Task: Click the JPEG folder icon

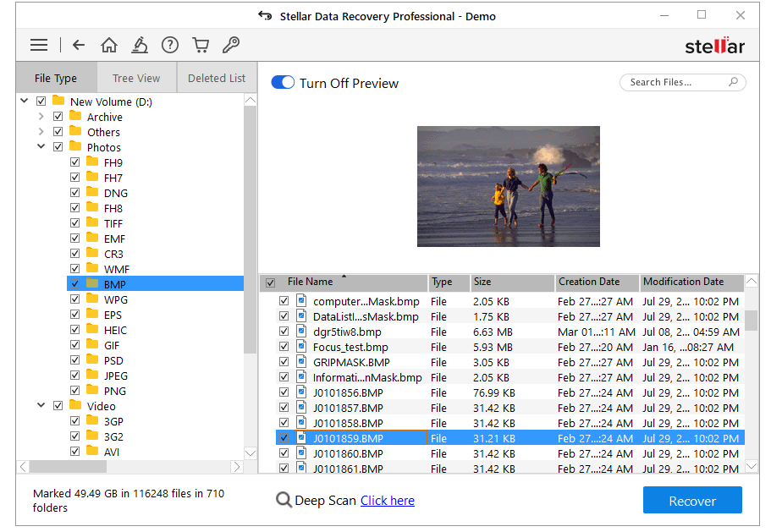Action: click(92, 375)
